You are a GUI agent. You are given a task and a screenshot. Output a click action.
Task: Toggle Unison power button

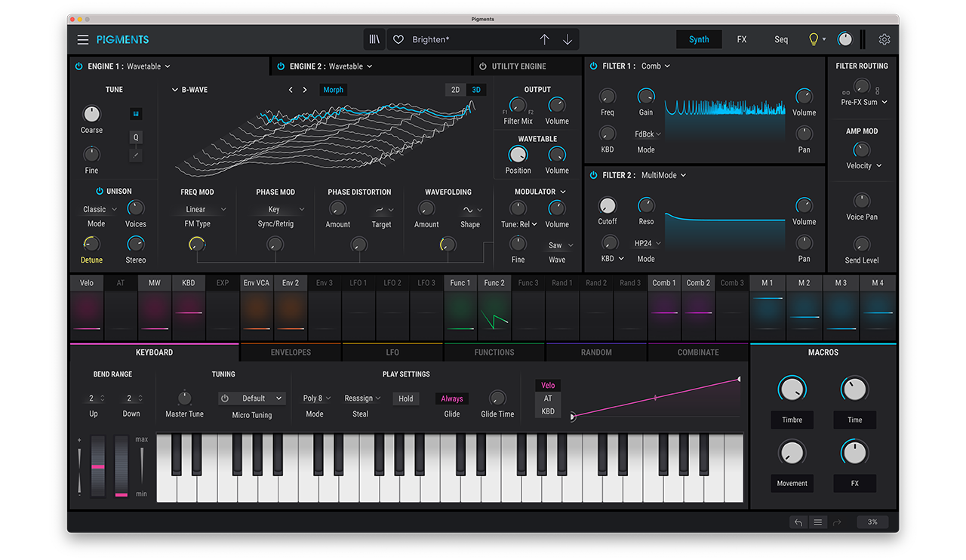(99, 191)
